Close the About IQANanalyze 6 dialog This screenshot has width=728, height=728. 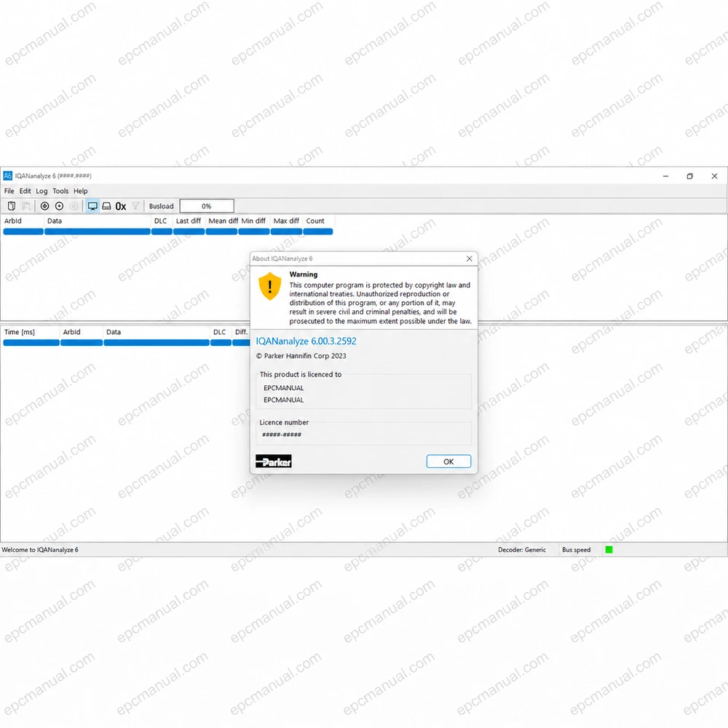tap(470, 258)
